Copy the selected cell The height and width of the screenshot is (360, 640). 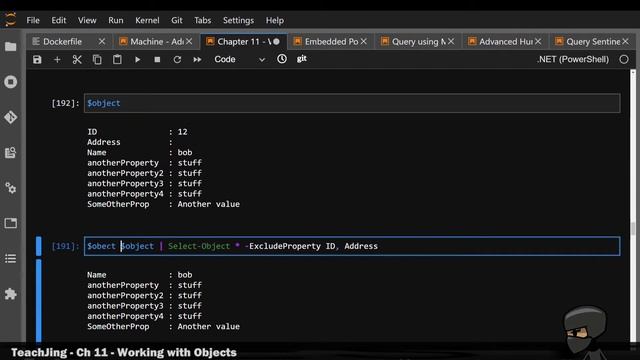coord(97,60)
